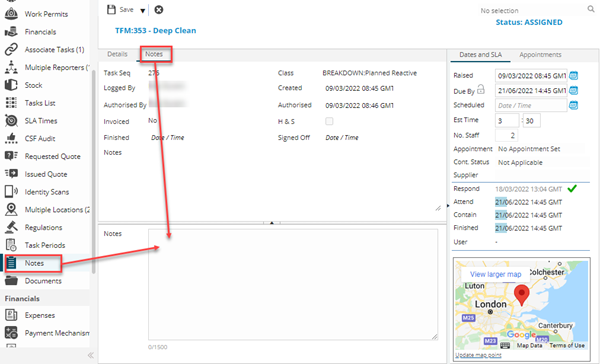Click the TFM:353 - Deep Clean title
This screenshot has height=364, width=600.
155,30
